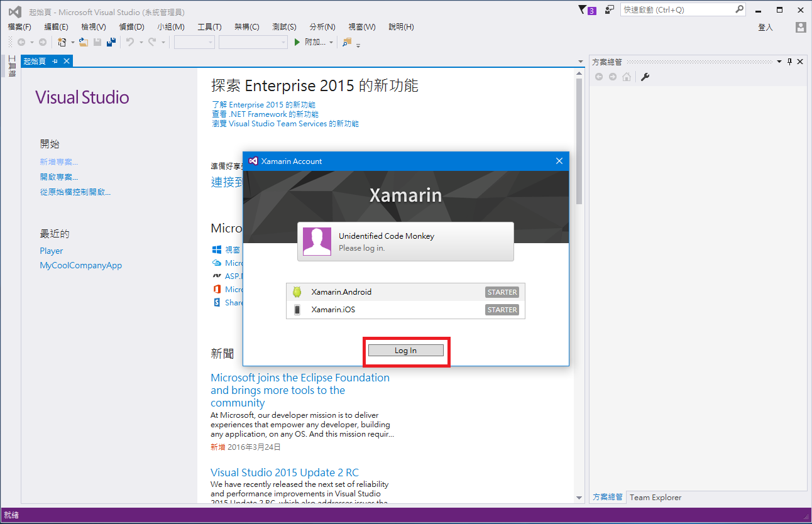Open the document tab list dropdown arrow
The height and width of the screenshot is (524, 812).
[581, 61]
